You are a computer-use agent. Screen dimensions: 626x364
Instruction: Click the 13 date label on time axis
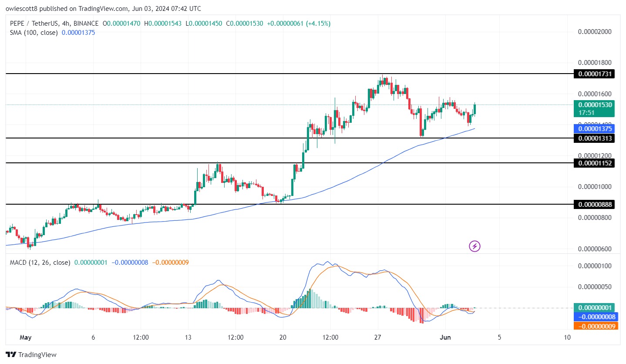coord(188,337)
